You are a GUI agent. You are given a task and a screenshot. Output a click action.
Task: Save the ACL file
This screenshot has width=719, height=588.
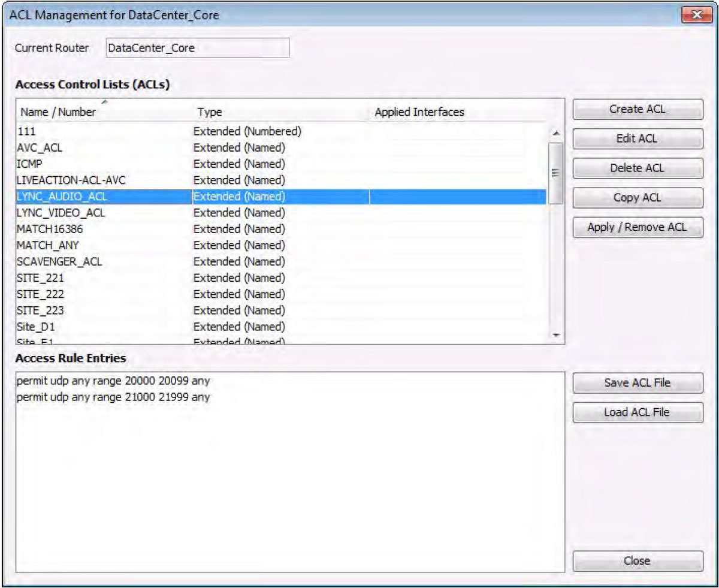point(638,383)
